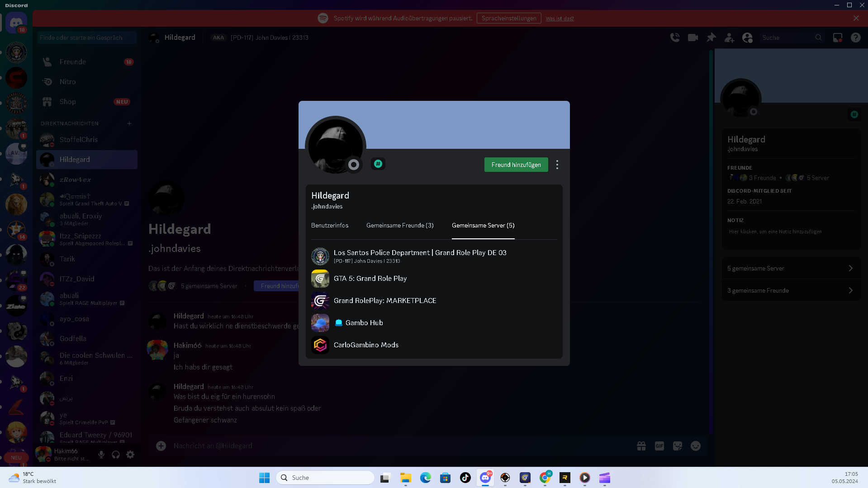Open Gambo Hub server entry
This screenshot has width=868, height=488.
[434, 323]
